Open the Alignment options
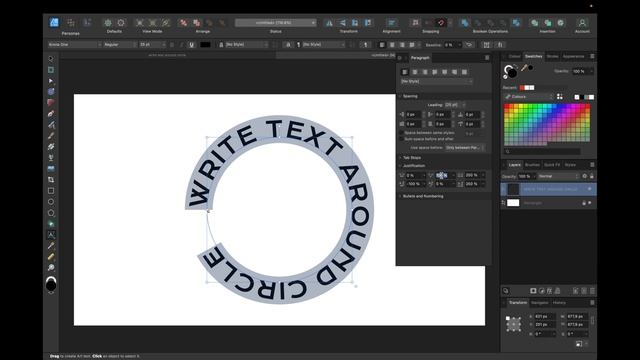Viewport: 640px width, 360px height. click(391, 23)
